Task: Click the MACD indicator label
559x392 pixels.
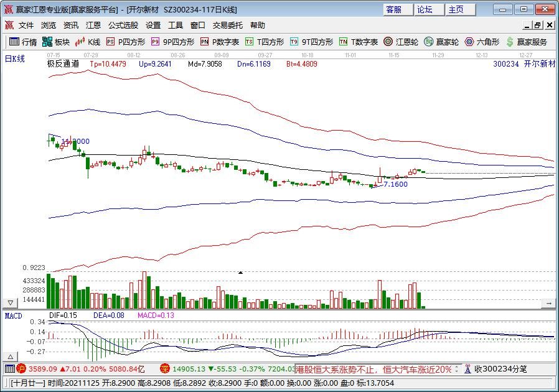Action: [x=13, y=315]
